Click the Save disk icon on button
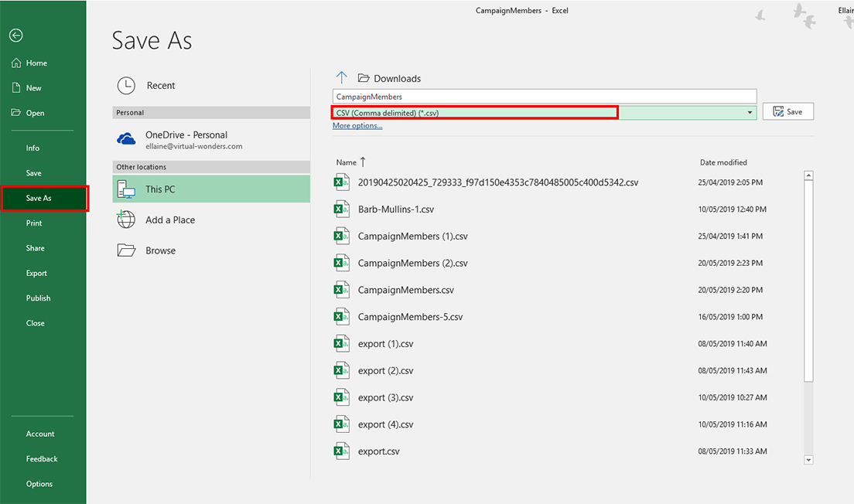Viewport: 854px width, 504px height. (778, 111)
